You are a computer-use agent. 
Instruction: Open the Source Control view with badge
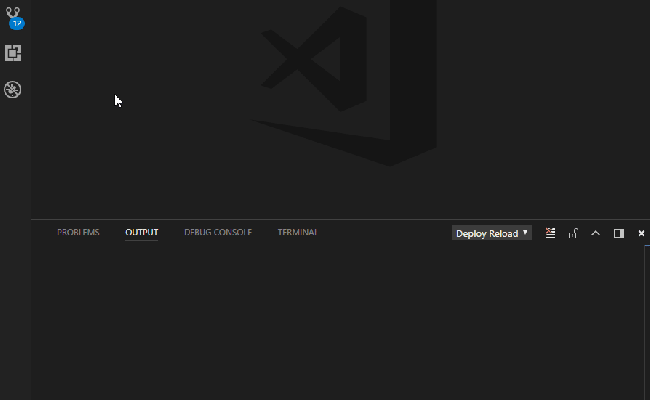14,17
